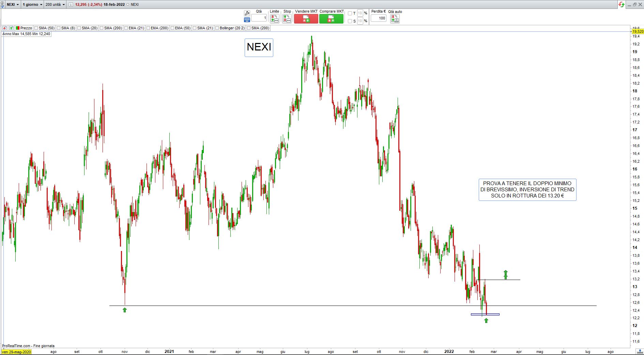Click the "18-feb-2022" date in title bar
This screenshot has height=355, width=644.
point(114,4)
